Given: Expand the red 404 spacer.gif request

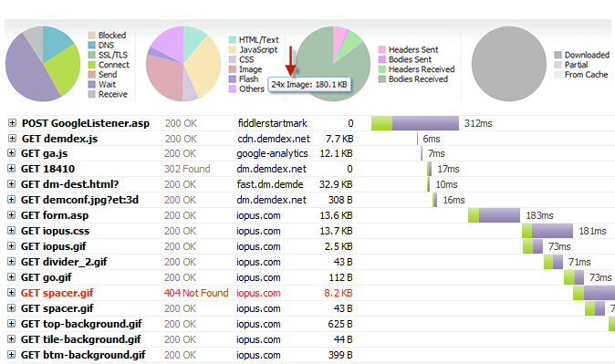Looking at the screenshot, I should point(11,293).
